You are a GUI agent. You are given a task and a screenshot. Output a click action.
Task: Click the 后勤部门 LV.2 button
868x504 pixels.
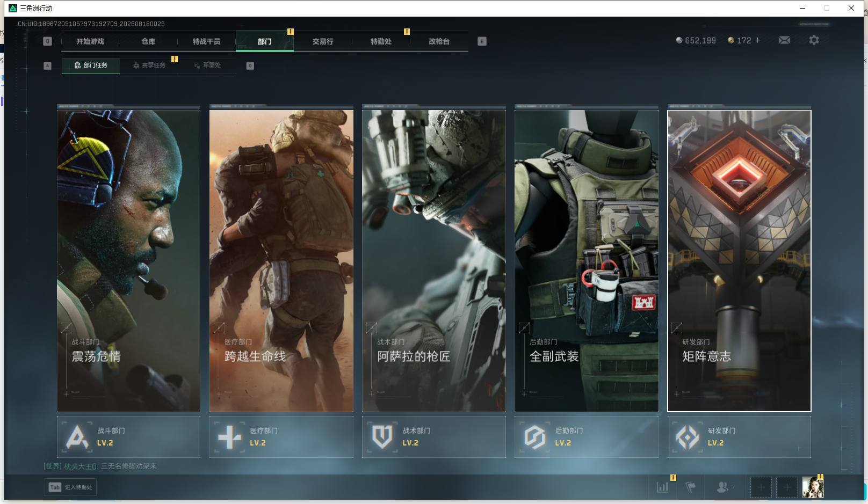pos(586,437)
